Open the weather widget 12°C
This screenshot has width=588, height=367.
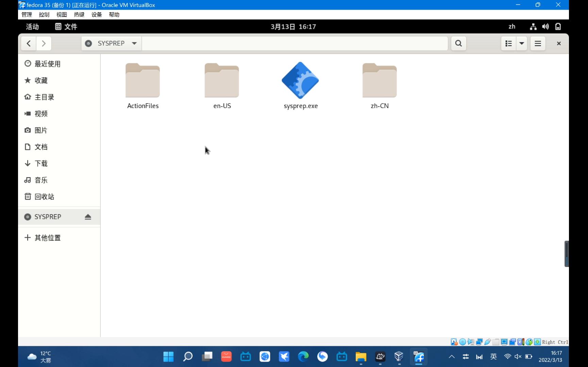[39, 356]
